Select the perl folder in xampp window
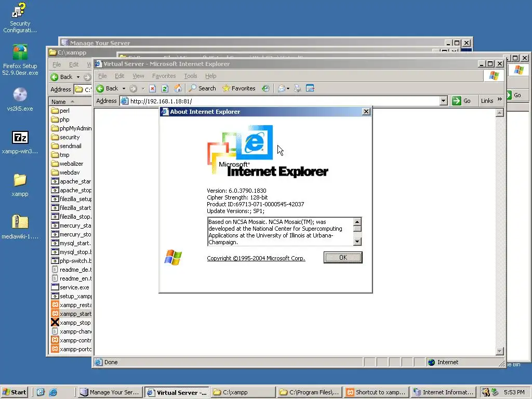532x399 pixels. point(60,111)
